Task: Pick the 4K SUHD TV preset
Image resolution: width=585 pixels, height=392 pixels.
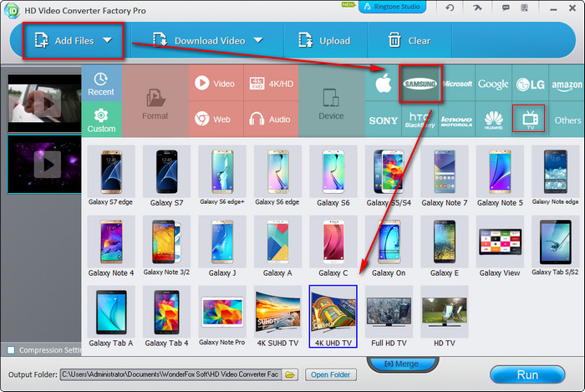Action: point(277,316)
